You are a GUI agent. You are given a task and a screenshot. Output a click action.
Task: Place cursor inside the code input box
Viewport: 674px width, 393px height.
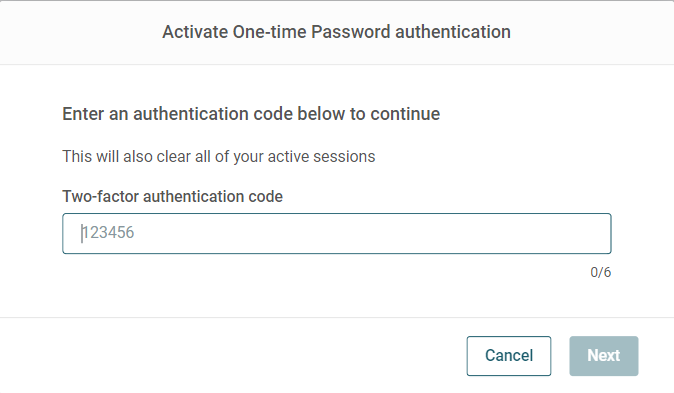pyautogui.click(x=337, y=233)
